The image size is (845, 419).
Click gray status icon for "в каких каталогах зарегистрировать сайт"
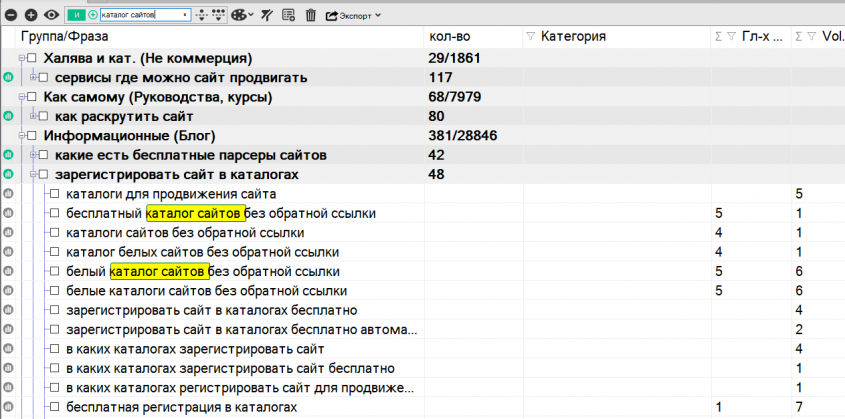pos(8,349)
